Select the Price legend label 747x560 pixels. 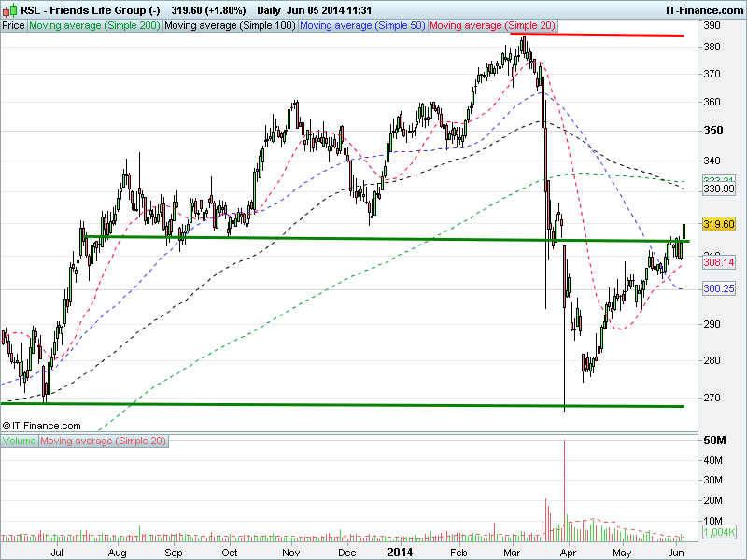click(14, 25)
